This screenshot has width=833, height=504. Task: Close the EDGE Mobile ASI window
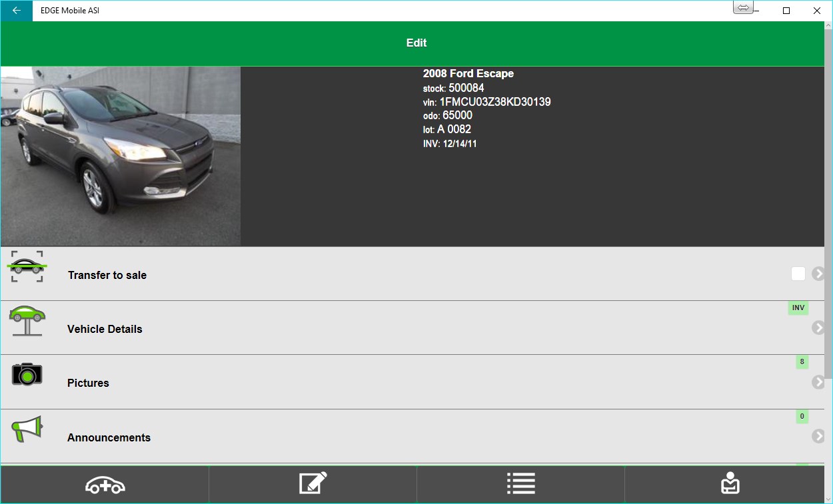pyautogui.click(x=817, y=11)
